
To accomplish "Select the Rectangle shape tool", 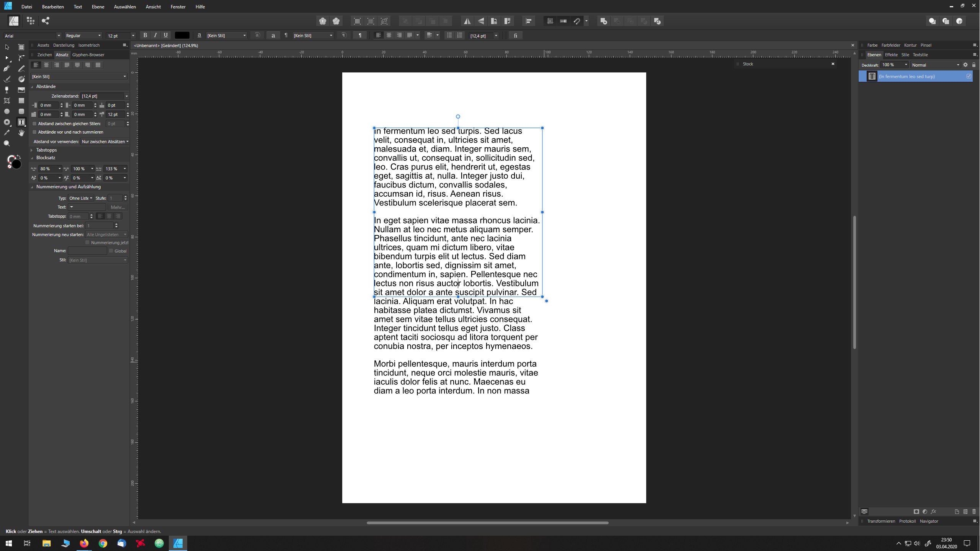I will pos(21,101).
